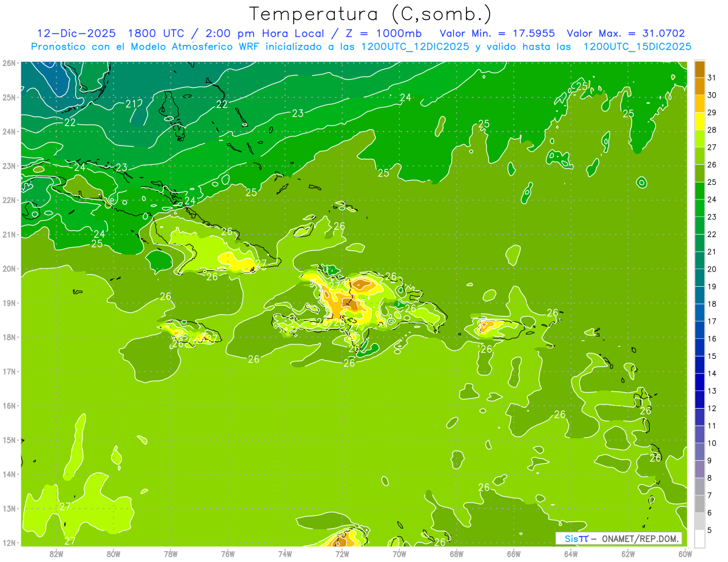The height and width of the screenshot is (562, 728).
Task: Click the '60W' longitude axis label
Action: 686,554
